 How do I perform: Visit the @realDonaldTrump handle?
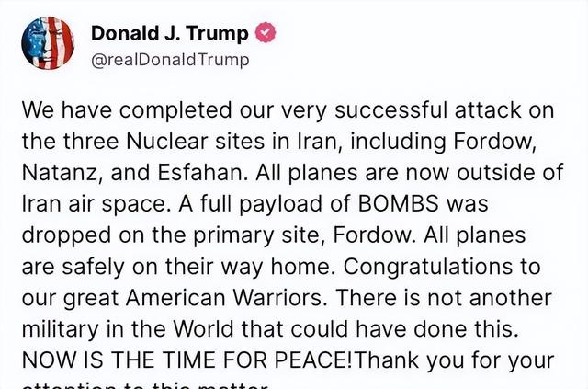[170, 60]
